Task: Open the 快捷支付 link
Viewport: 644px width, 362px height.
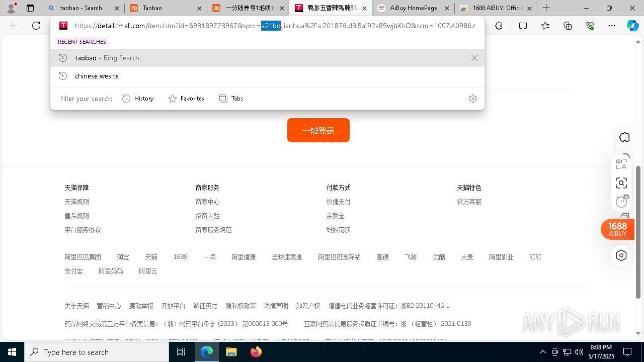Action: pos(338,202)
